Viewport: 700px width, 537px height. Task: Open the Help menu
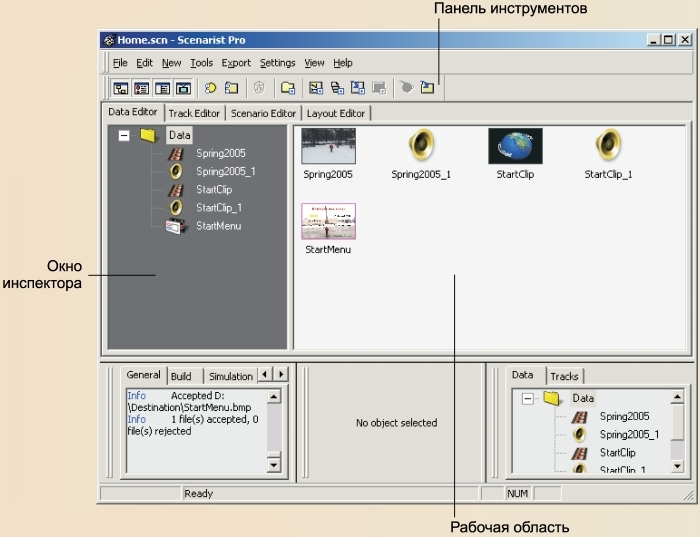click(x=343, y=63)
